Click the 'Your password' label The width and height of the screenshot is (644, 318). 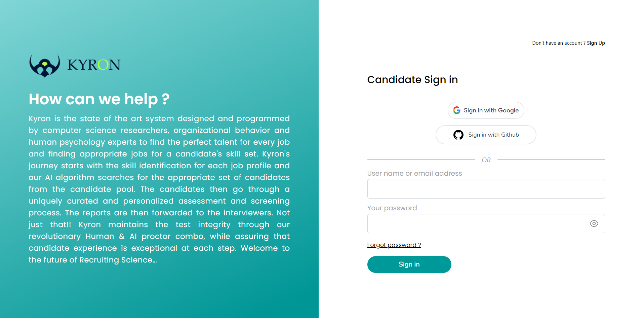point(392,208)
